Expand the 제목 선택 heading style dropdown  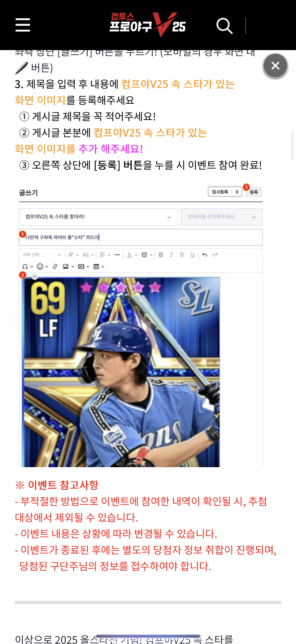click(41, 255)
